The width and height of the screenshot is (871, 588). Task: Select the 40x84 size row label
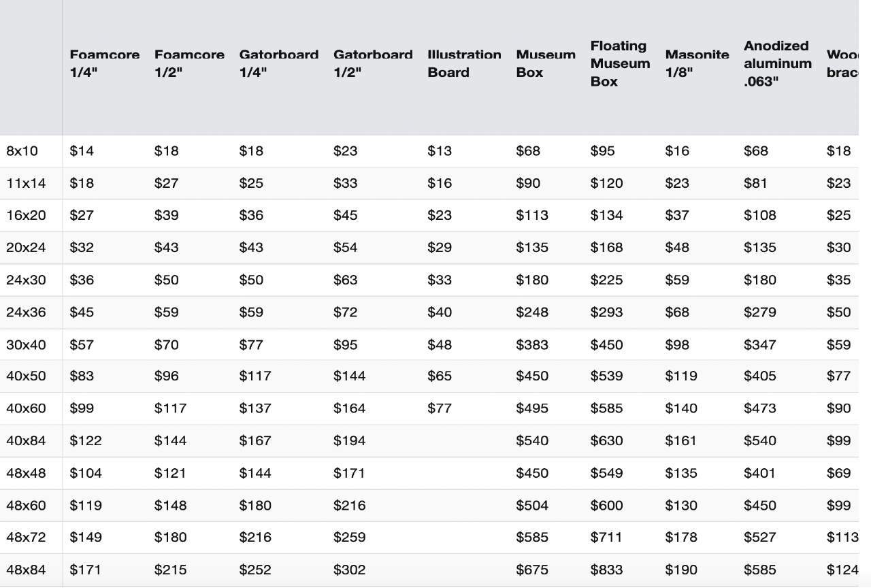click(26, 441)
